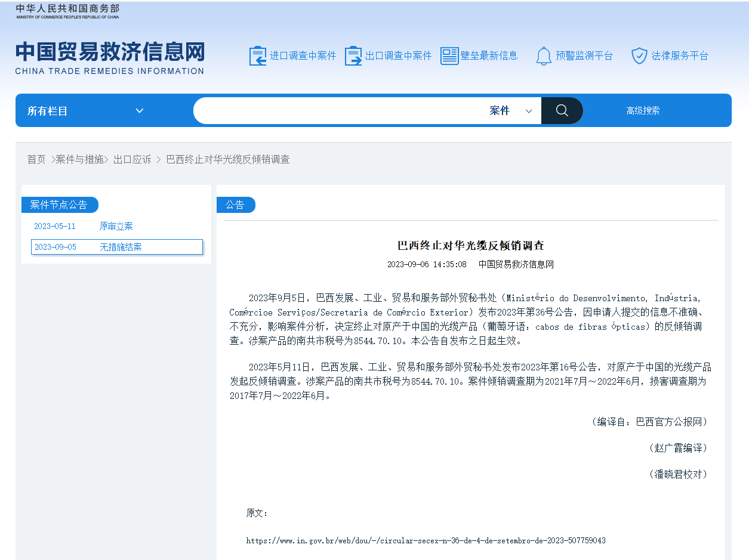Image resolution: width=749 pixels, height=560 pixels.
Task: Open 进口调查中案件 link
Action: (x=303, y=55)
